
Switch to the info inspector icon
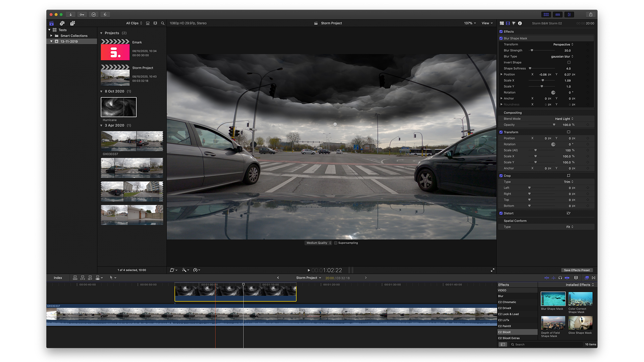pyautogui.click(x=520, y=23)
